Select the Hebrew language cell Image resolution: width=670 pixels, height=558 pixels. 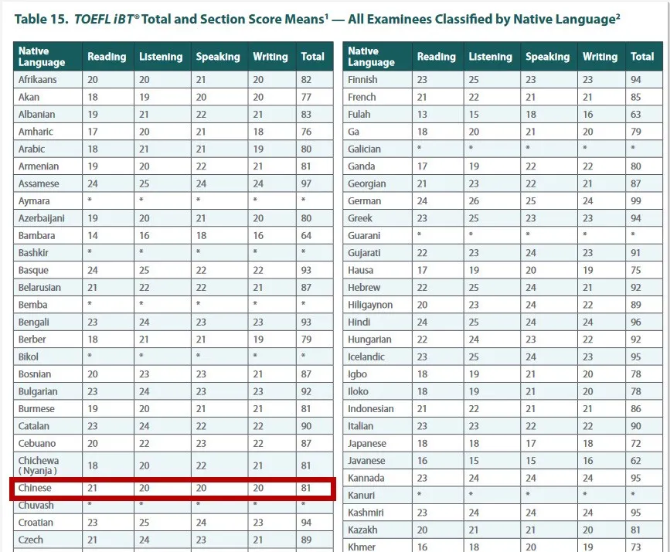point(378,288)
